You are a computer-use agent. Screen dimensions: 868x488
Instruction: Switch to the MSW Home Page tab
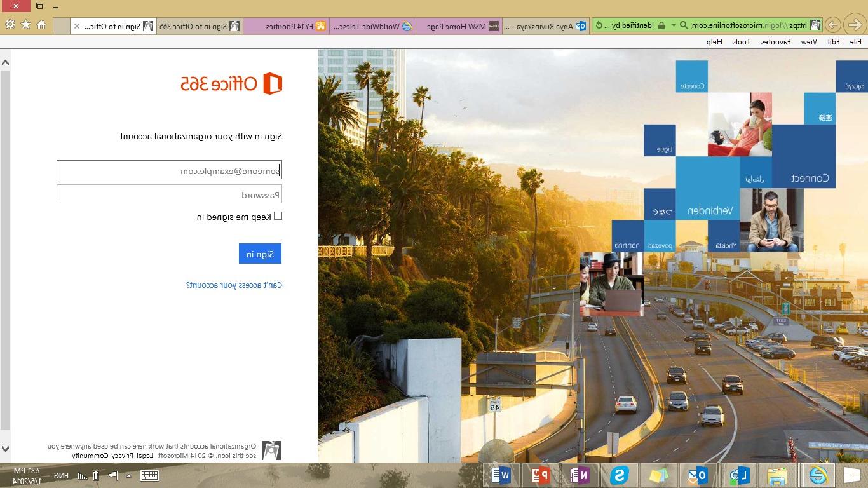coord(459,26)
